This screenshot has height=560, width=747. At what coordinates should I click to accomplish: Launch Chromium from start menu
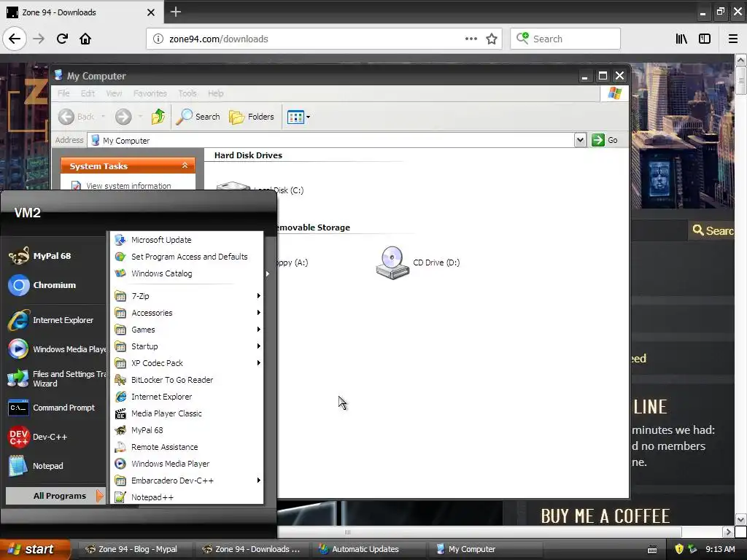click(54, 285)
